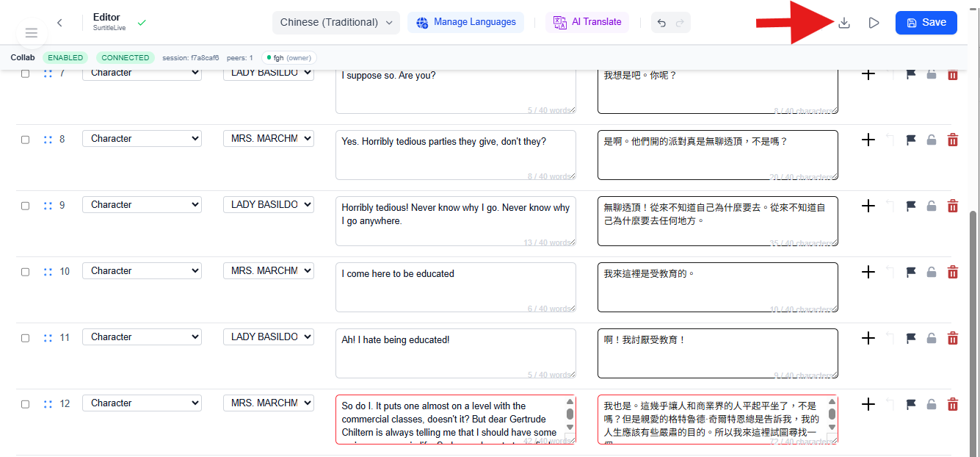Click the download icon in the top toolbar
This screenshot has height=457, width=980.
[x=844, y=23]
